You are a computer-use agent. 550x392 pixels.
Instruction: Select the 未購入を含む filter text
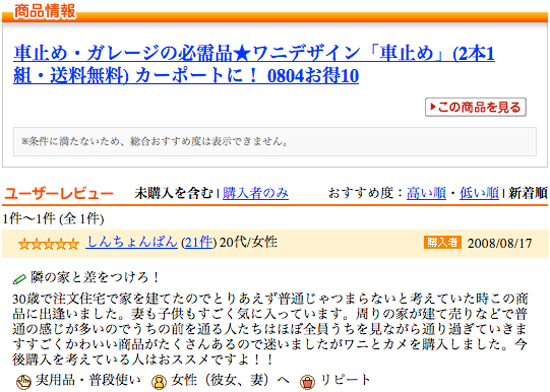click(x=173, y=193)
